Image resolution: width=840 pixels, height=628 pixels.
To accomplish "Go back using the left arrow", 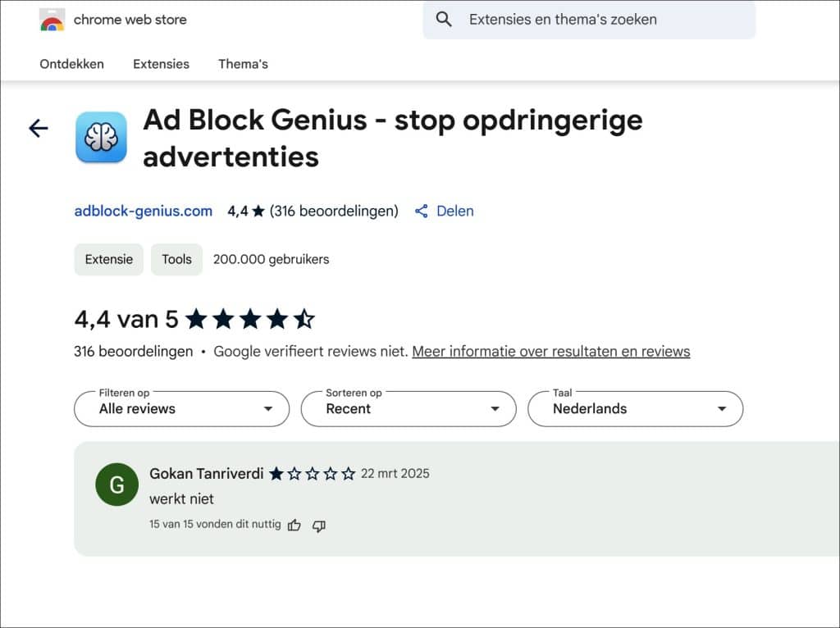I will coord(38,128).
